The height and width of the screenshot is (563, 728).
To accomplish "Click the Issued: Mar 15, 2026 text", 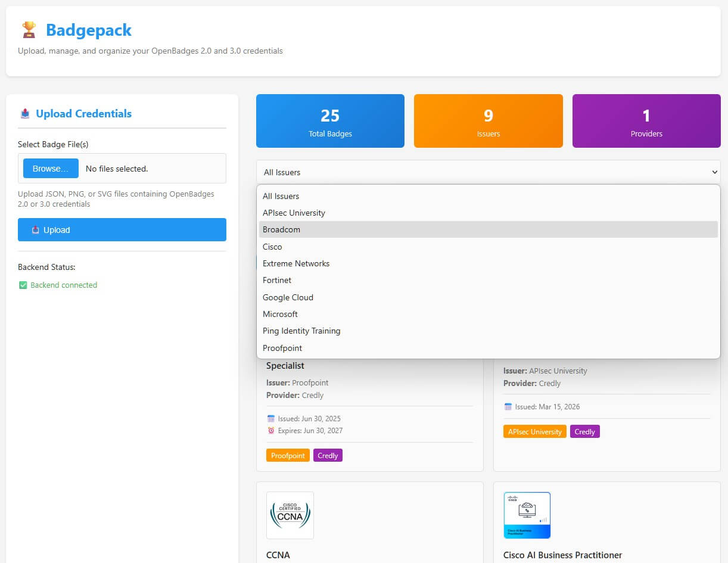I will point(547,406).
